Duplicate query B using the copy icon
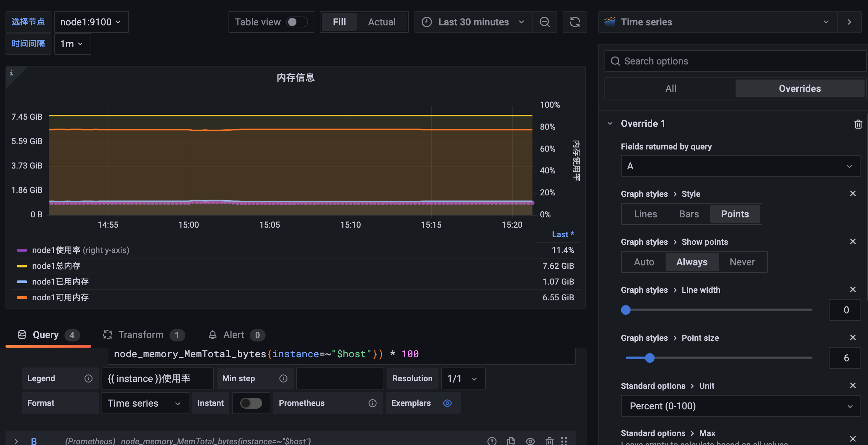 pyautogui.click(x=511, y=441)
